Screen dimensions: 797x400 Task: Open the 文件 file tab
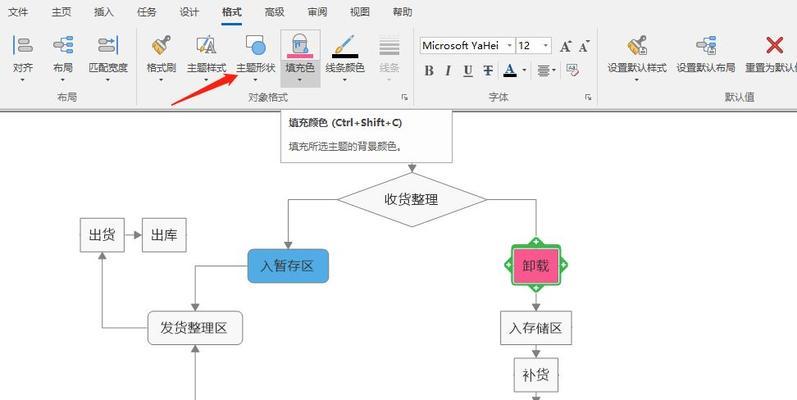point(18,12)
